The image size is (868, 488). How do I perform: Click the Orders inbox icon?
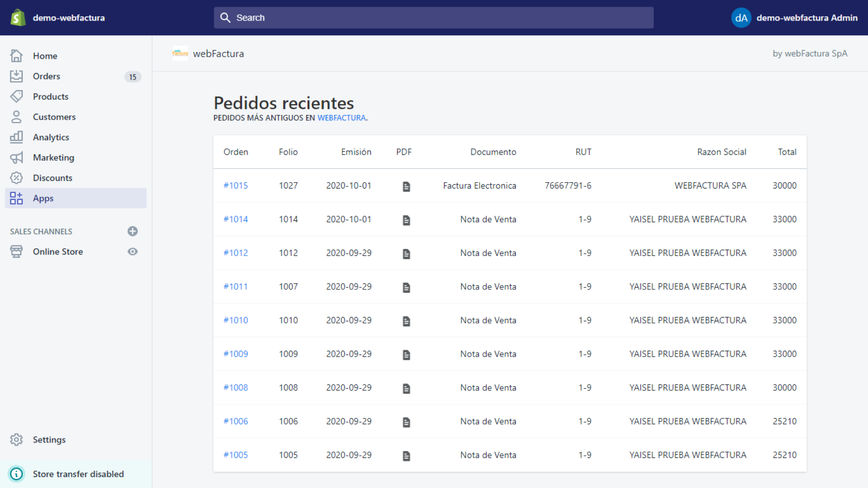(17, 76)
